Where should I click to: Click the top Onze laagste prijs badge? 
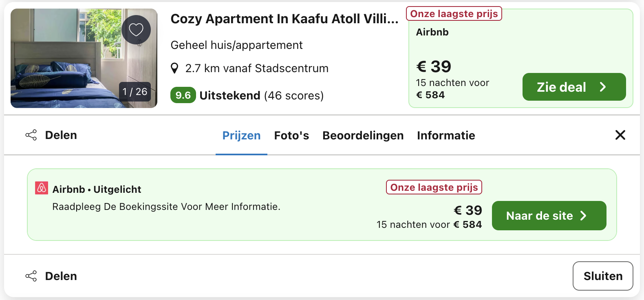(x=454, y=14)
